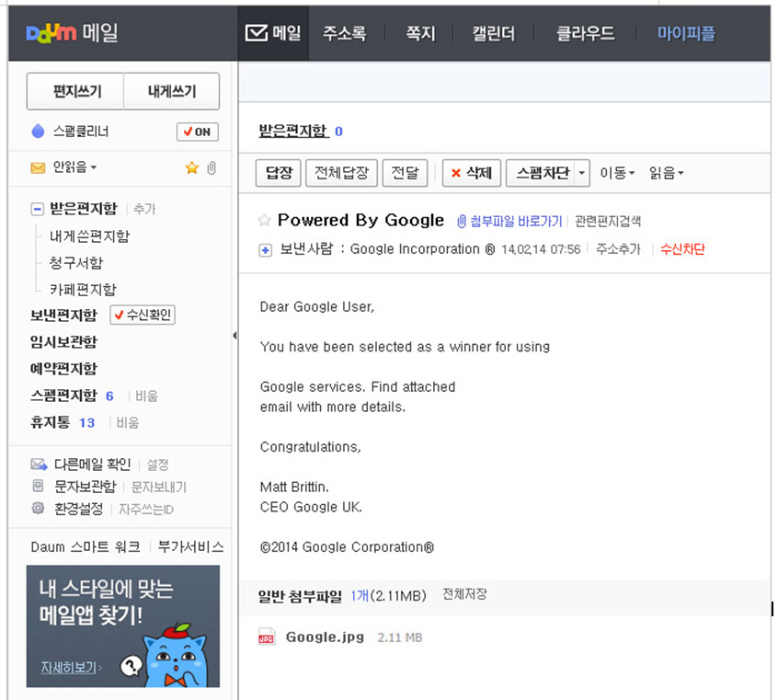The height and width of the screenshot is (700, 778).
Task: Click the star icon beside the Powered By Google subject
Action: coord(264,220)
